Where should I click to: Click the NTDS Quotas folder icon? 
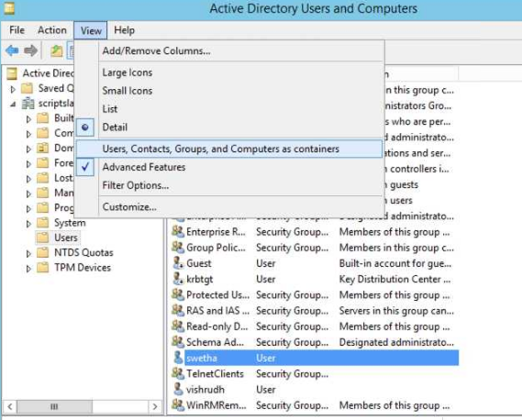tap(42, 252)
